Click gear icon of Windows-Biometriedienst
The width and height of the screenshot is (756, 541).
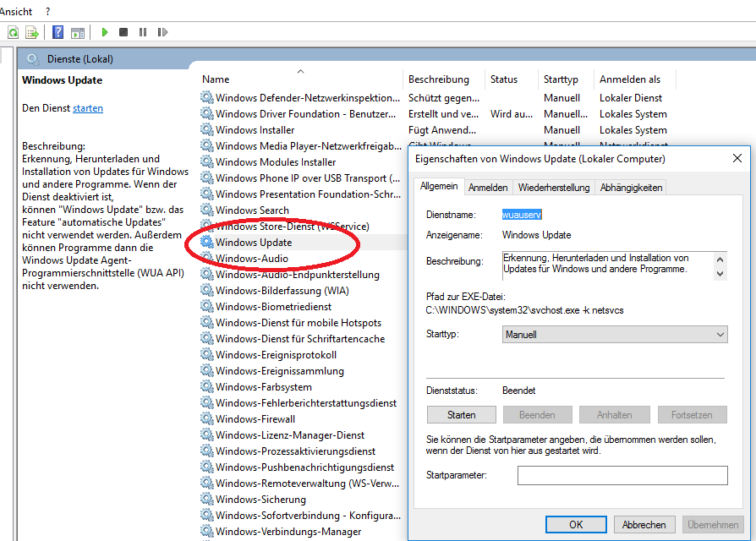(x=207, y=306)
